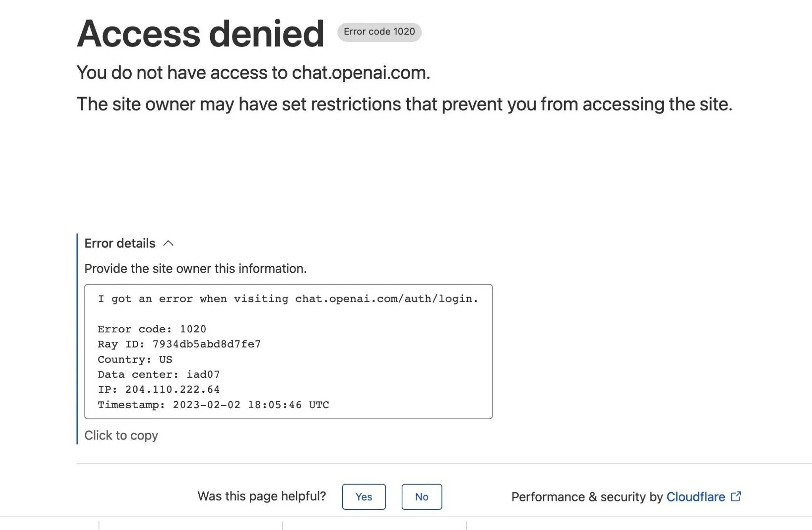This screenshot has width=812, height=530.
Task: Click the "Was this page helpful?" text
Action: (262, 496)
